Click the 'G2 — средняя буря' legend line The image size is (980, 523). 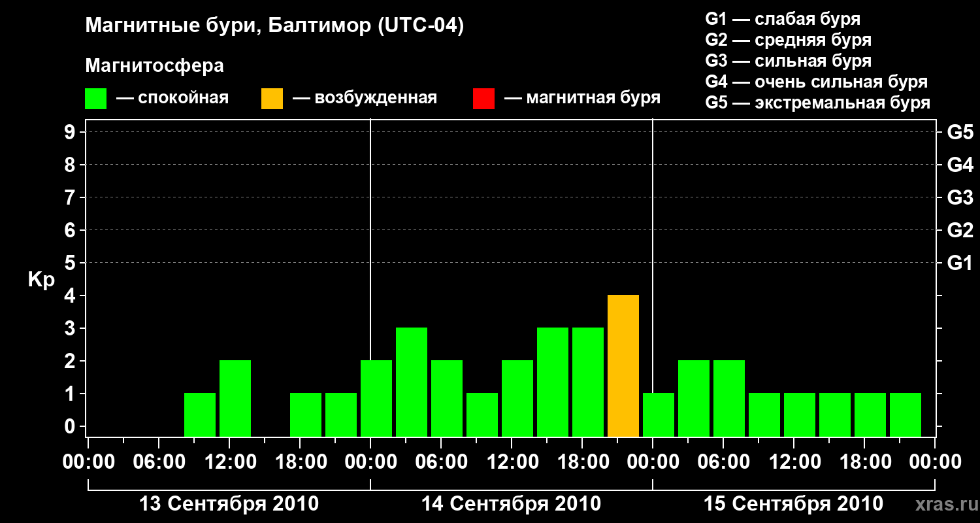tap(788, 40)
